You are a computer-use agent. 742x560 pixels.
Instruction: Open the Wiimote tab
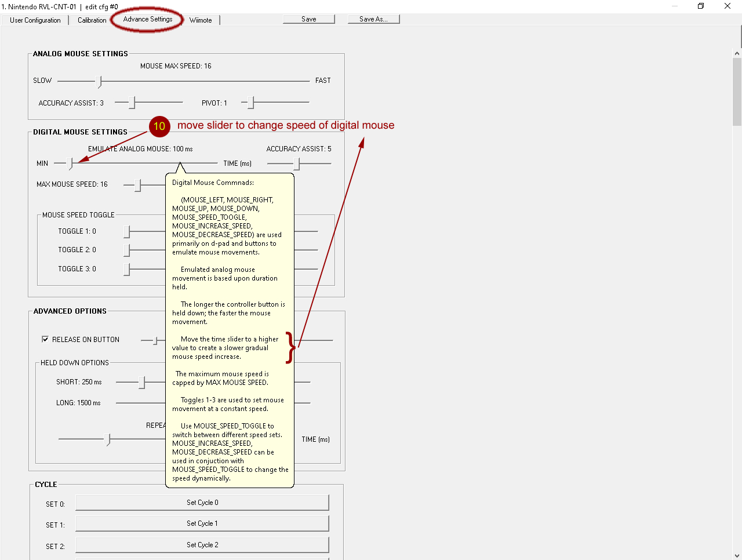click(201, 20)
